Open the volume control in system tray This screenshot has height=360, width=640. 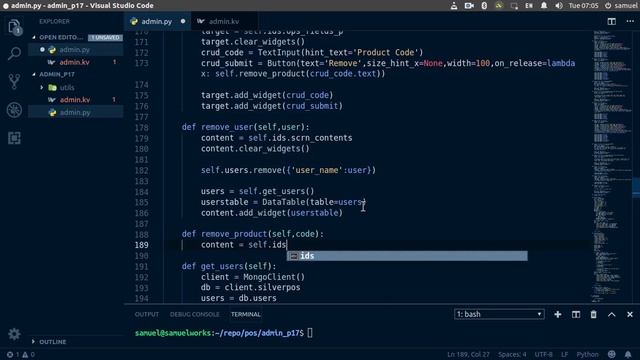pos(559,5)
